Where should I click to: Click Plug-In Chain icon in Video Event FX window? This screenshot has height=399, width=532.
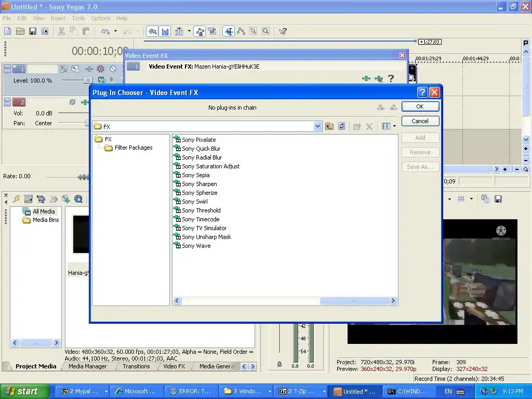[366, 79]
